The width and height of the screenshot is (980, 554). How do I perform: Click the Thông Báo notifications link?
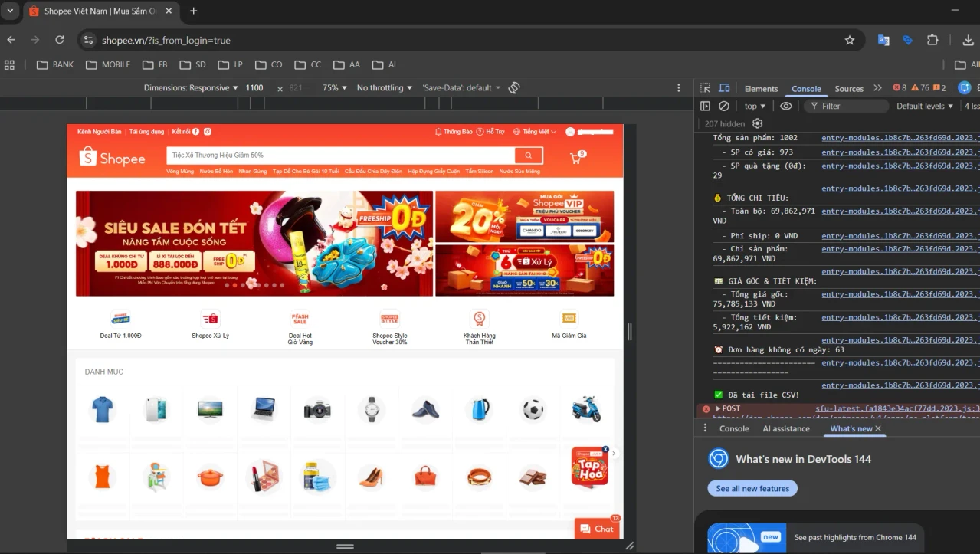click(454, 132)
